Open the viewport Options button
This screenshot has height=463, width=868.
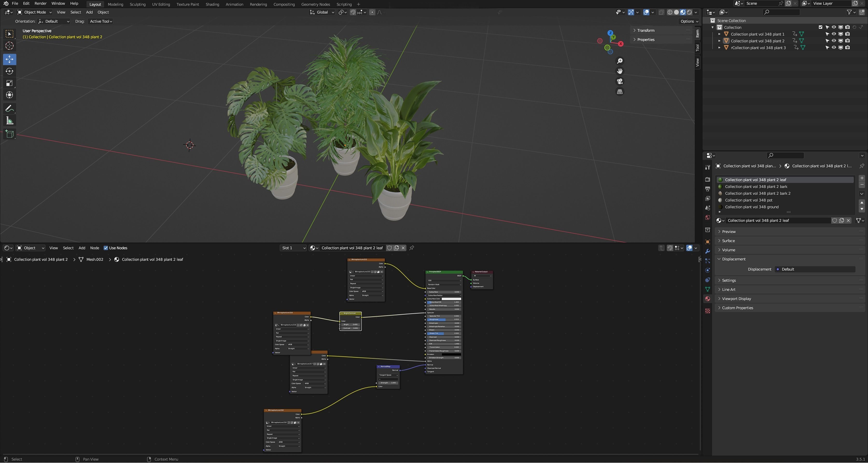coord(689,21)
